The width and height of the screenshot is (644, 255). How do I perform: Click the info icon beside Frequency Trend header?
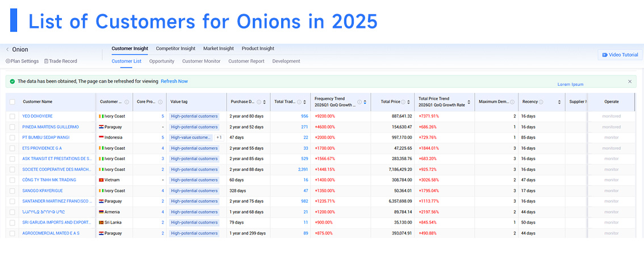tap(359, 102)
